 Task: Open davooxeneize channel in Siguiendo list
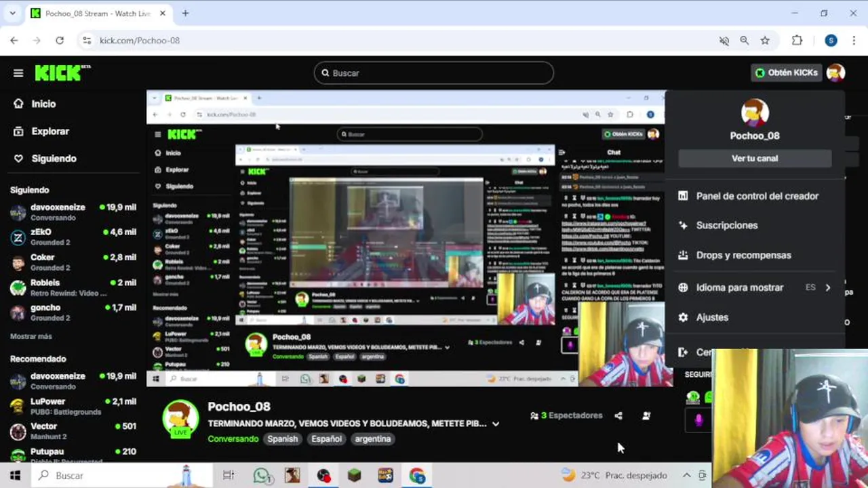tap(73, 212)
